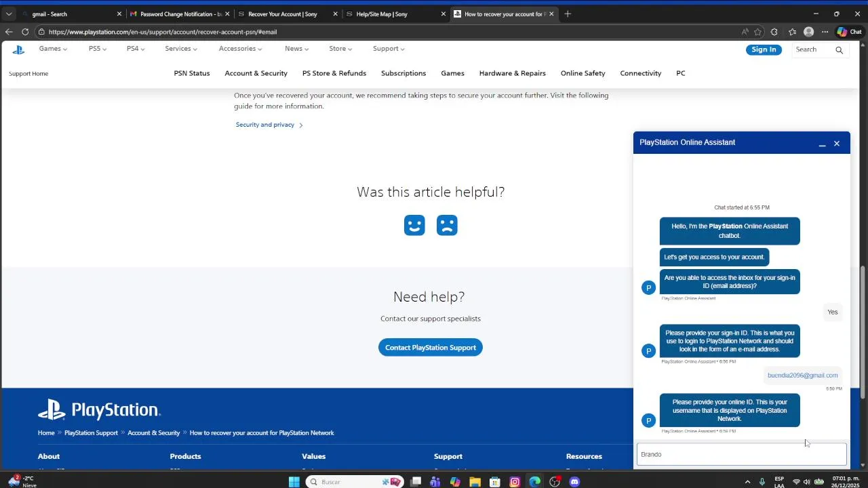
Task: Open Discord from the taskbar
Action: coord(575,482)
